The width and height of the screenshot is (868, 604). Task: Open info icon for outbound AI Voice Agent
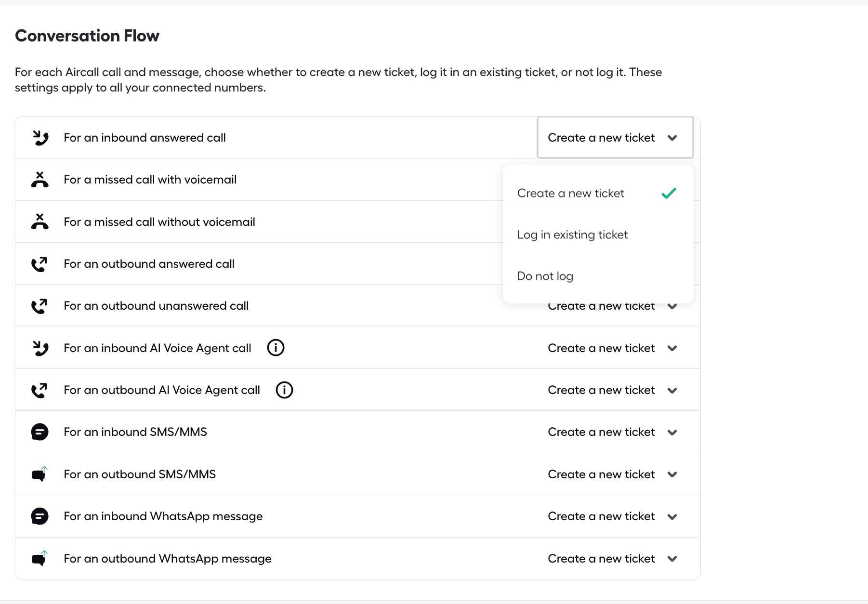(x=285, y=390)
